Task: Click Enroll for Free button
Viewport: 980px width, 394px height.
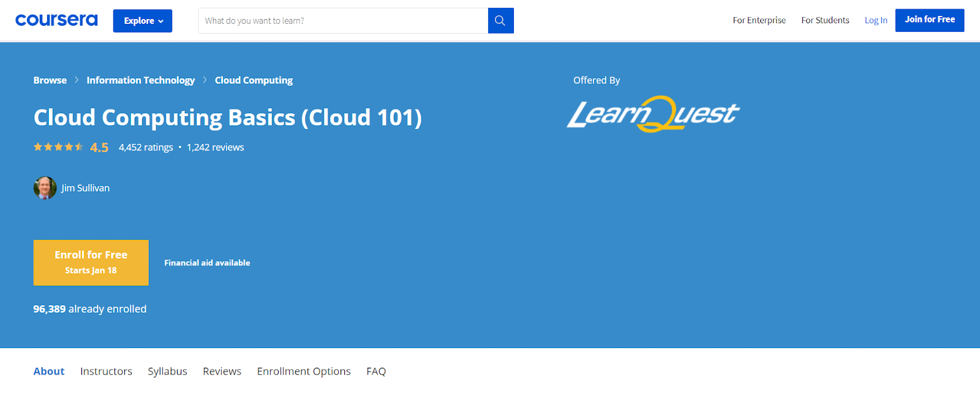Action: tap(91, 262)
